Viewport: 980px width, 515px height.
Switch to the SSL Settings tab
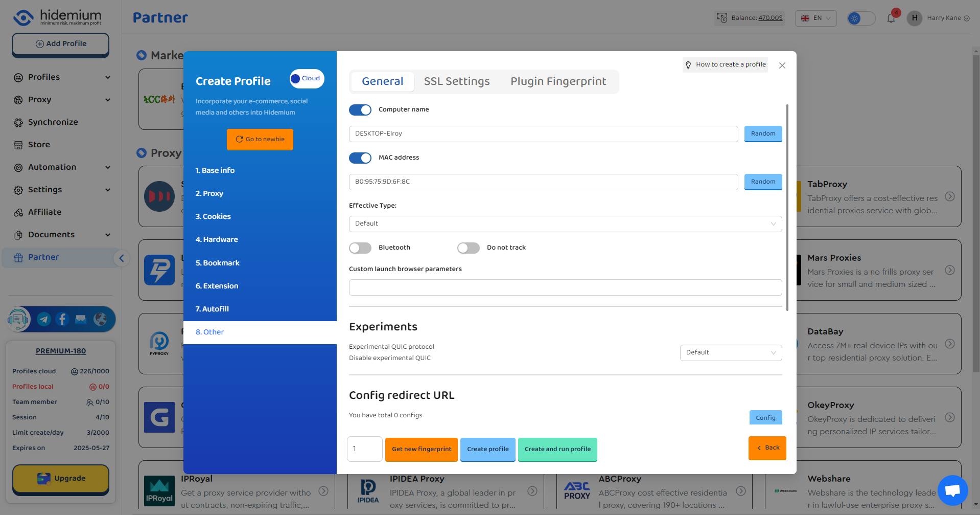[x=456, y=81]
